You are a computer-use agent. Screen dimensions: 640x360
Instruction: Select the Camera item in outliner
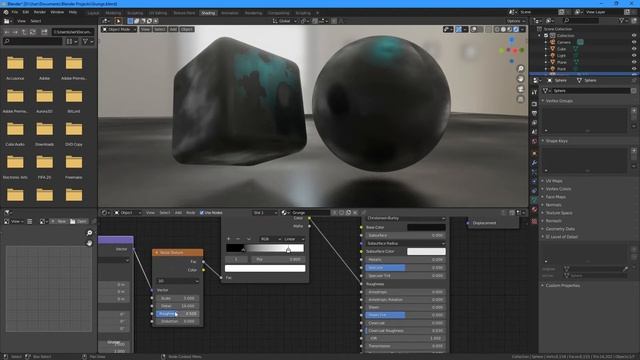pyautogui.click(x=564, y=42)
